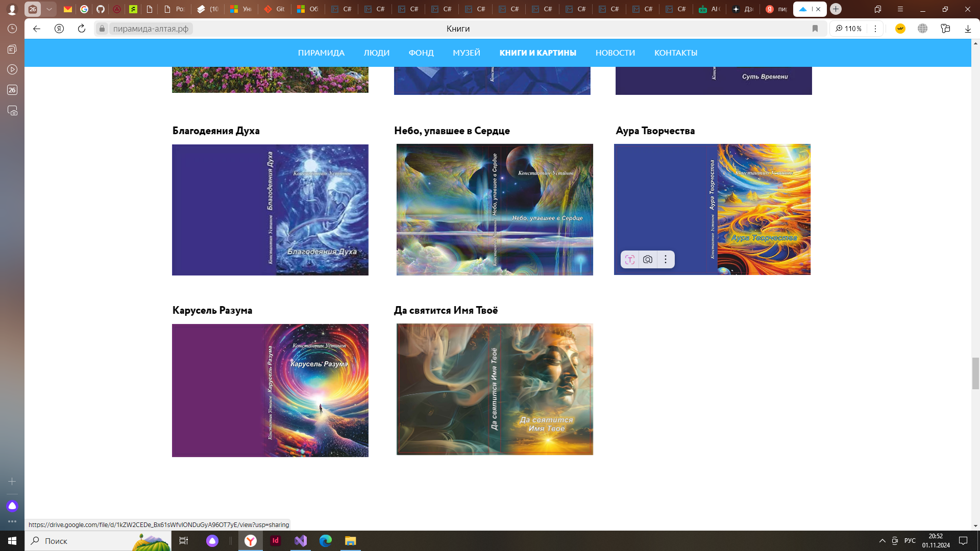Click the vertical page scrollbar thumb

pos(975,373)
